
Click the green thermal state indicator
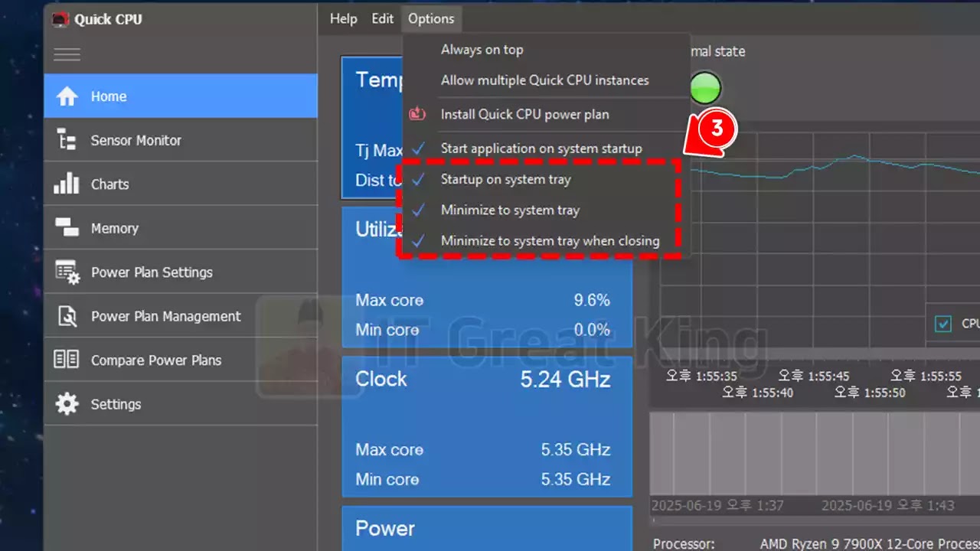pyautogui.click(x=705, y=88)
